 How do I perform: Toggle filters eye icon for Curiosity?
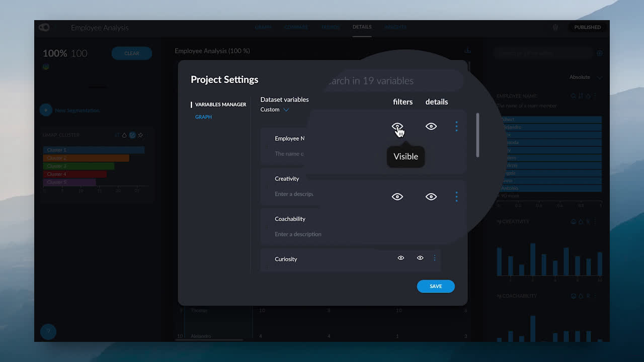tap(401, 258)
